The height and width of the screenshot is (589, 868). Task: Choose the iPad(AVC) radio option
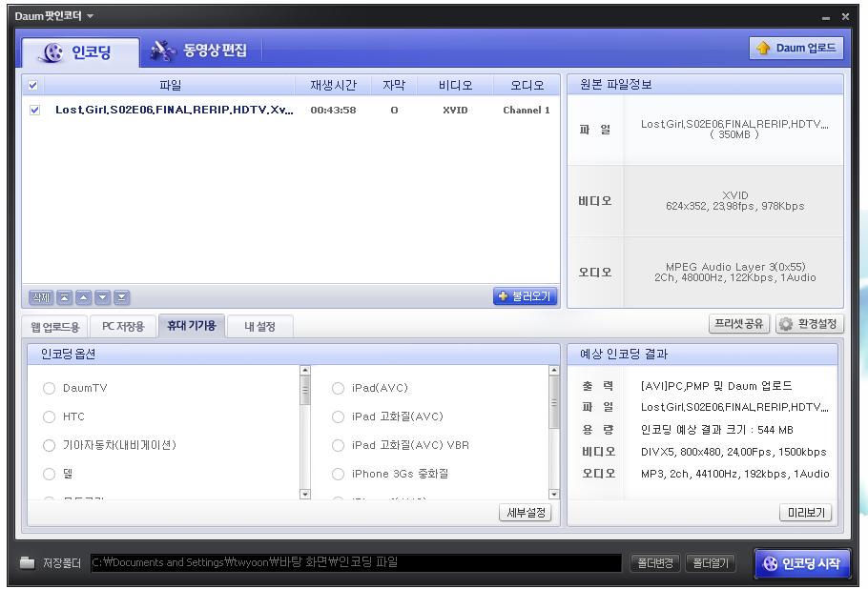pos(338,388)
